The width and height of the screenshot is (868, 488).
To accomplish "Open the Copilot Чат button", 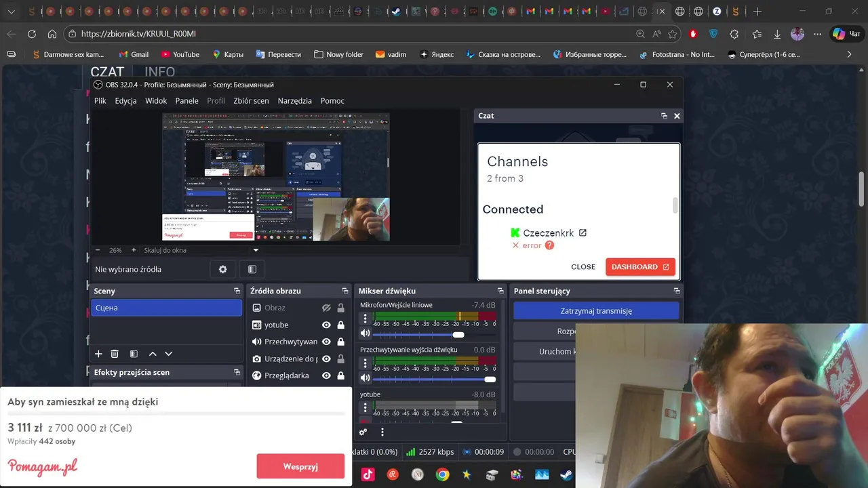I will [846, 34].
